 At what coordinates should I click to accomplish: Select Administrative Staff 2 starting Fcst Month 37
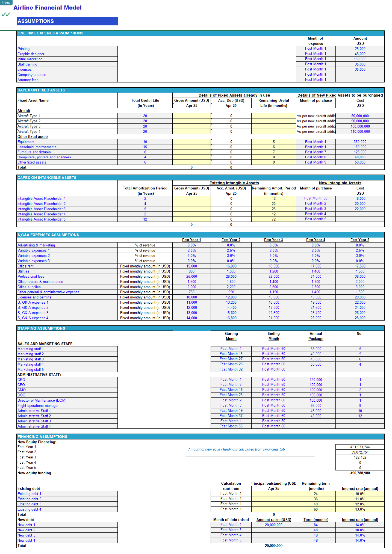[x=231, y=416]
